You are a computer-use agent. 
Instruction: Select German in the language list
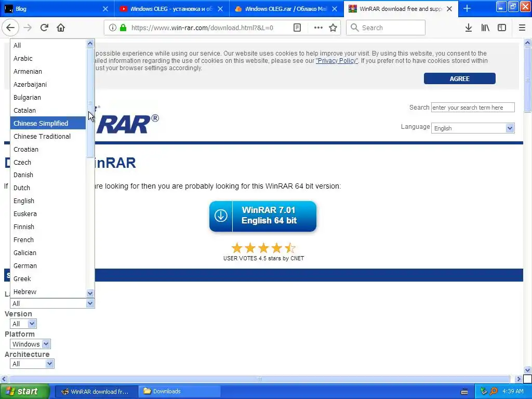pos(48,265)
